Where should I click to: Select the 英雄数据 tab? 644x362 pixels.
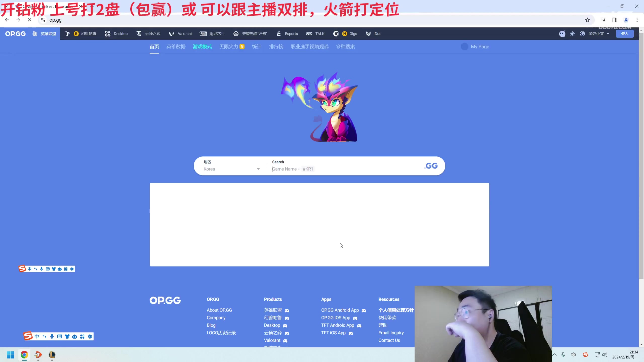click(176, 47)
